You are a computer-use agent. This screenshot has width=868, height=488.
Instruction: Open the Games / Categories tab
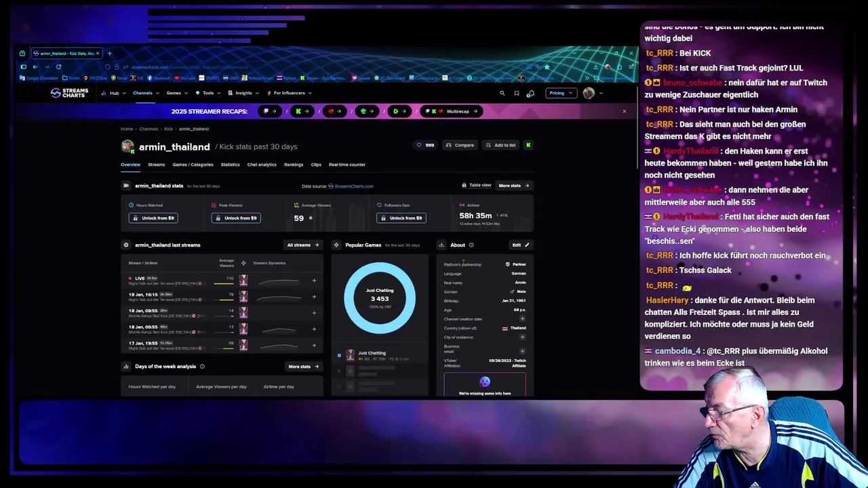pos(193,165)
